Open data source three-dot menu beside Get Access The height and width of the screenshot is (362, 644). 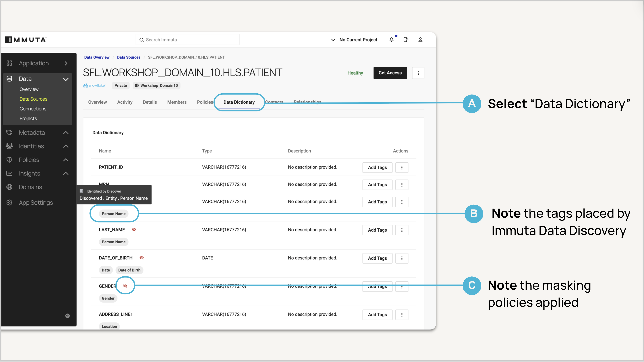click(418, 73)
